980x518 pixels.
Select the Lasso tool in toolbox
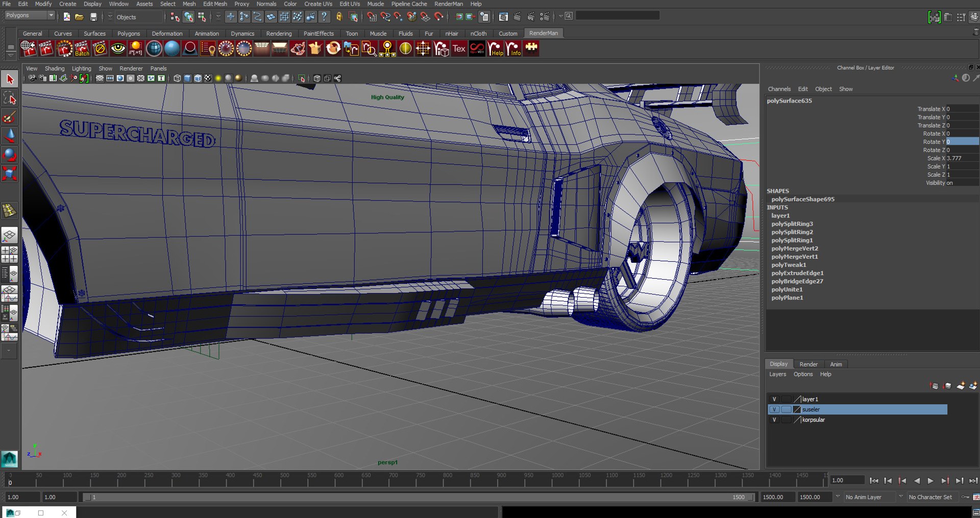[x=10, y=98]
